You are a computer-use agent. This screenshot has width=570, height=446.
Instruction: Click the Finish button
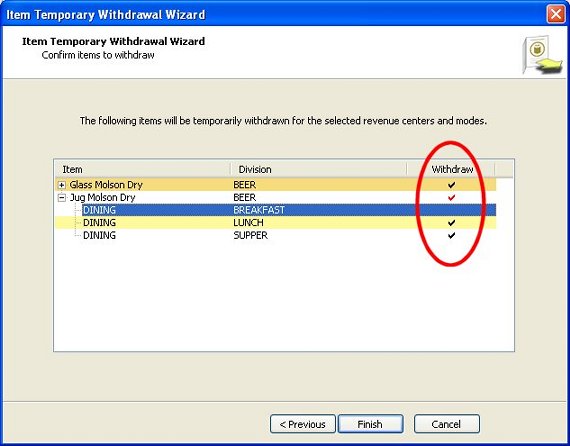[x=370, y=424]
